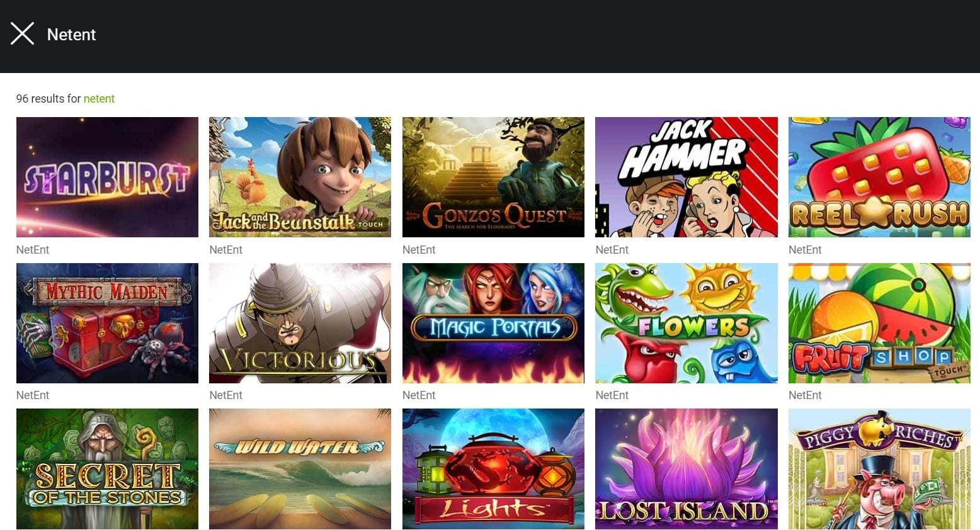This screenshot has height=530, width=980.
Task: Open Secret of the Stones game
Action: point(107,469)
